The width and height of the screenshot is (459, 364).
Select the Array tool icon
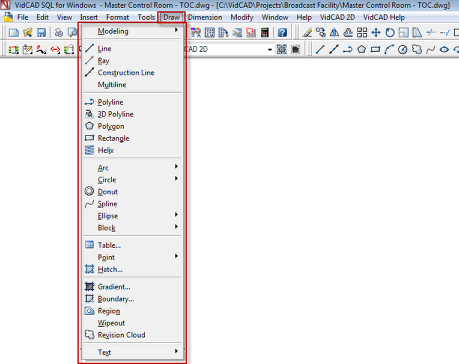coord(362,32)
